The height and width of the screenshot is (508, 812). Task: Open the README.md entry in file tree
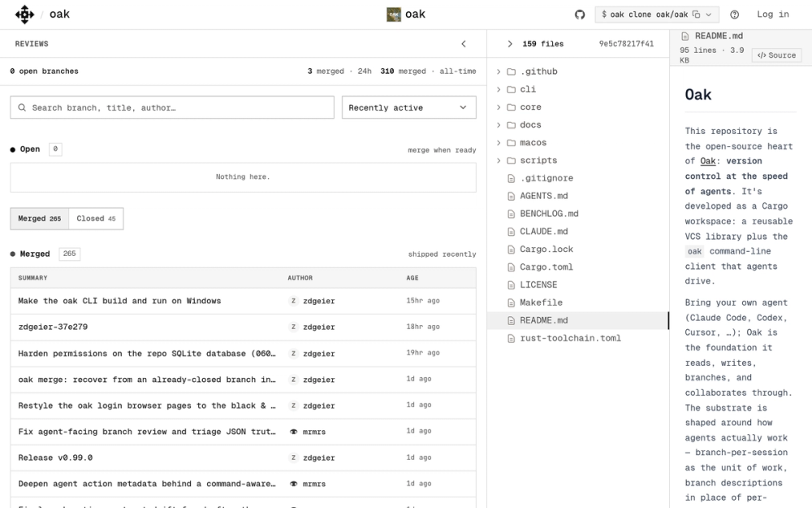pyautogui.click(x=578, y=320)
